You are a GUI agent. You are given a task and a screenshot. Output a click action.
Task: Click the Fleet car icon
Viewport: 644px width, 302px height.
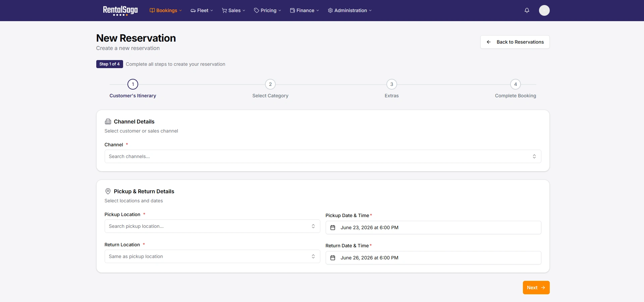click(x=193, y=10)
